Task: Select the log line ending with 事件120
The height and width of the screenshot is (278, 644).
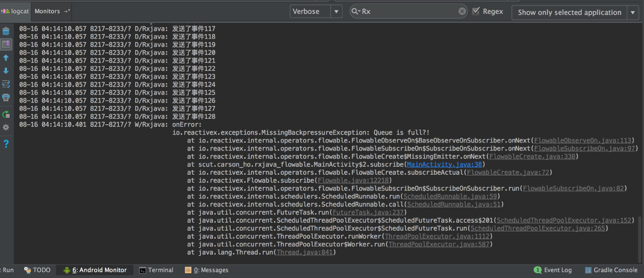Action: tap(117, 53)
